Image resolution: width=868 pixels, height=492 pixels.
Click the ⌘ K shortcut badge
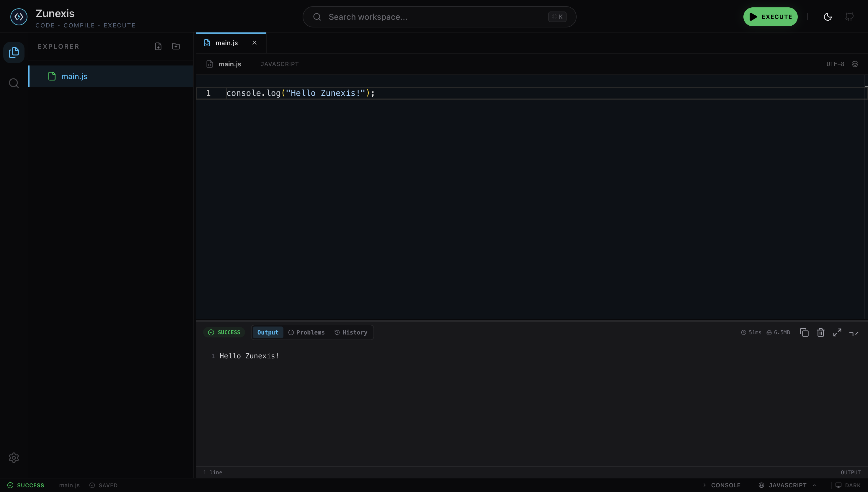tap(557, 17)
